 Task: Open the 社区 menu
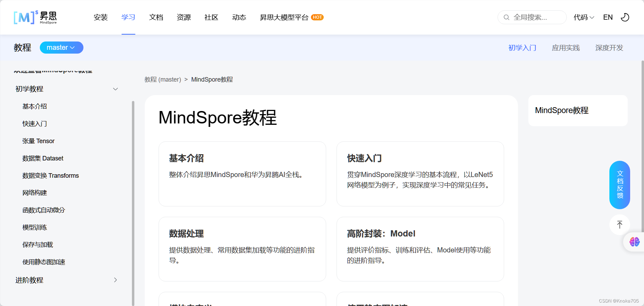click(x=212, y=17)
